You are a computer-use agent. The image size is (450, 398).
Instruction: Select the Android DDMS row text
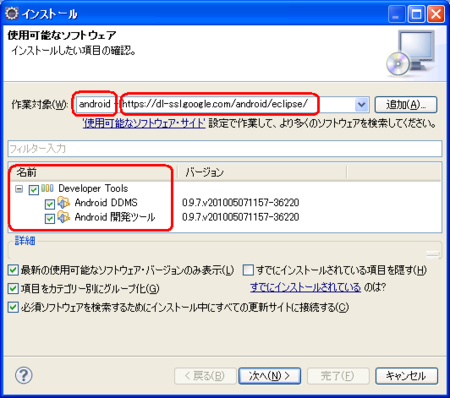coord(106,202)
